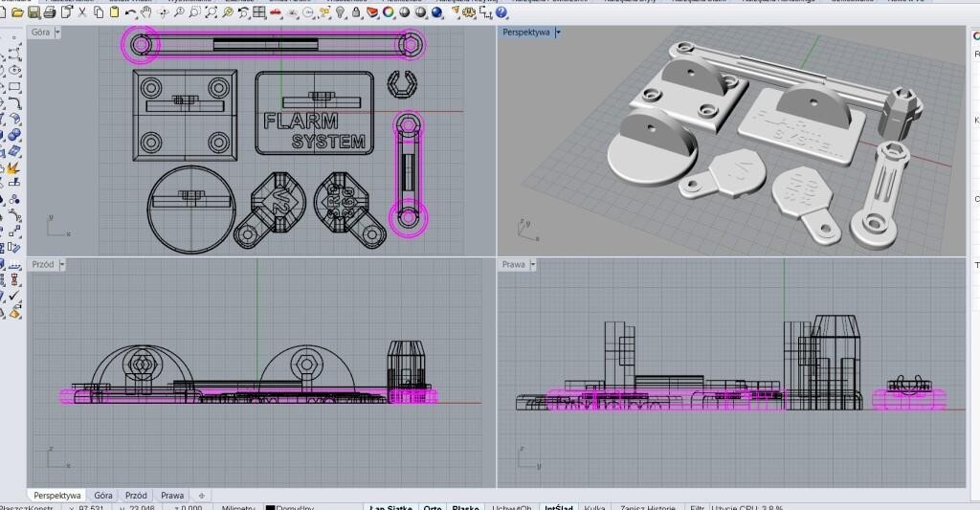Open the Domyślny layer selector
The image size is (980, 510).
coord(295,507)
